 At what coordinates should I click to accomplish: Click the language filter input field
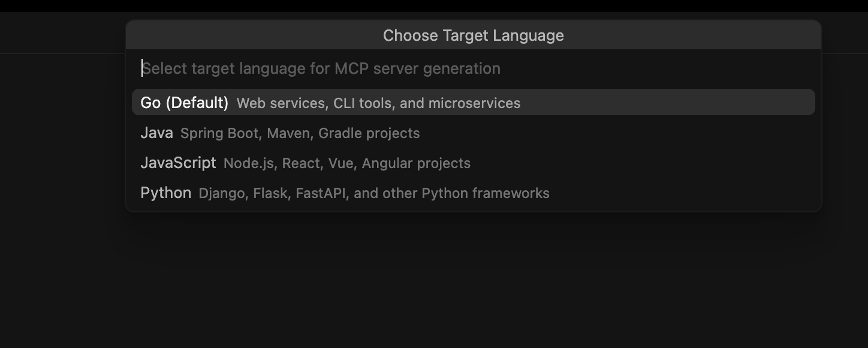click(x=420, y=68)
